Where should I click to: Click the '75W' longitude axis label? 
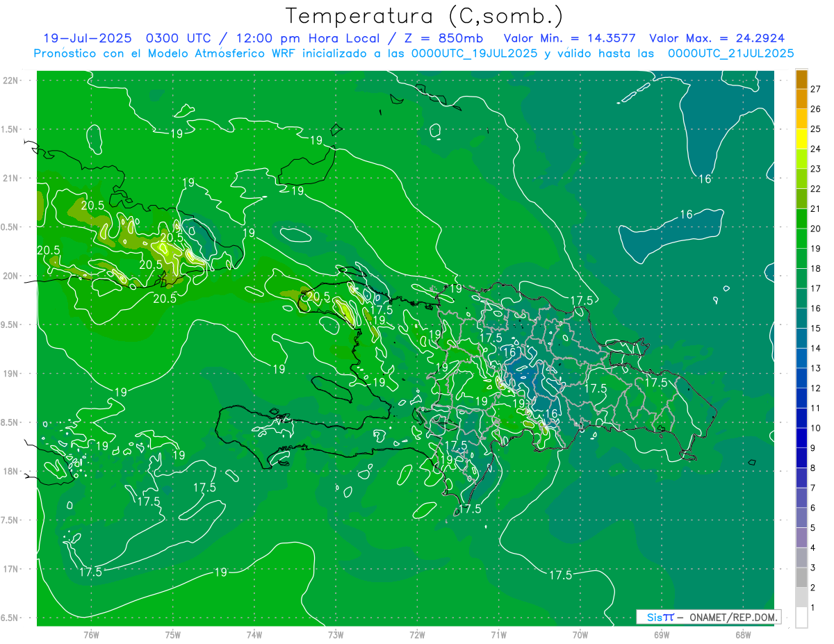click(173, 634)
